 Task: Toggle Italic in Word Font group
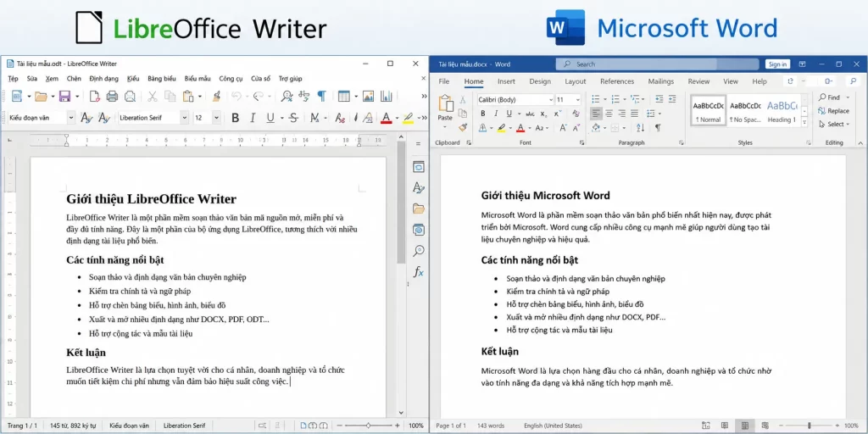pos(494,114)
